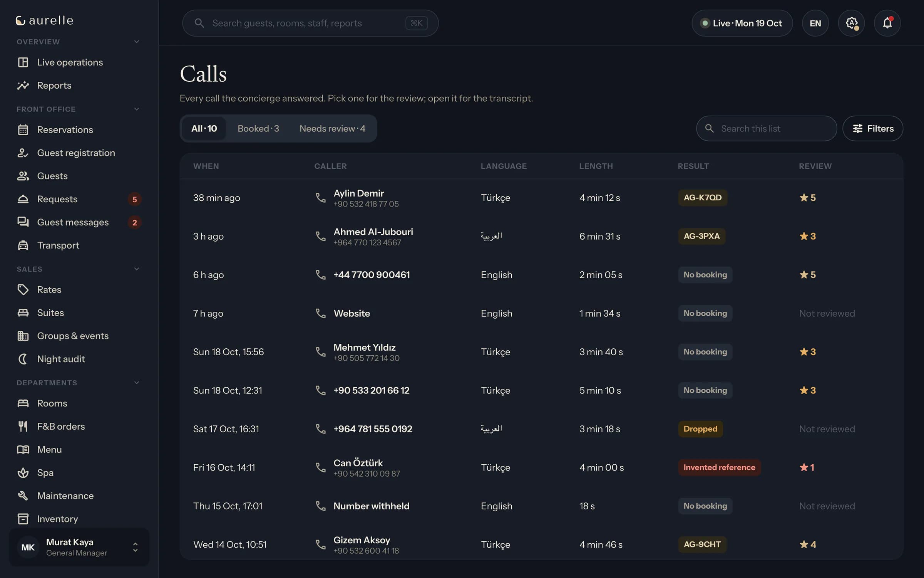Collapse the Front Office section chevron

coord(136,109)
